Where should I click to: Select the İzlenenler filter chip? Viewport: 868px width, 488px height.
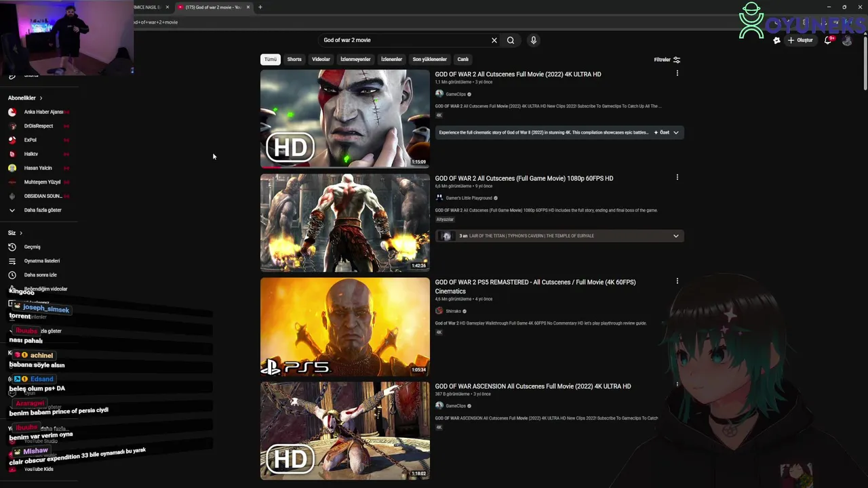391,59
